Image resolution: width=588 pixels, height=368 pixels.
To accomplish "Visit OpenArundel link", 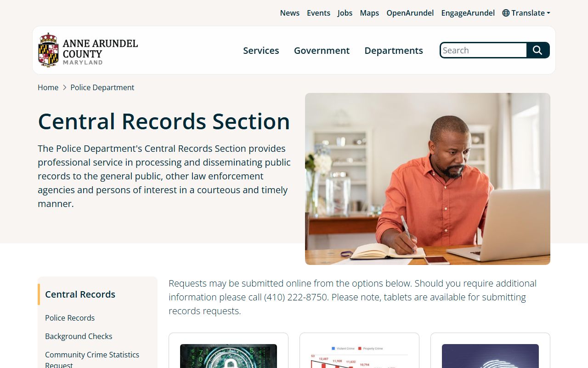I will (410, 13).
